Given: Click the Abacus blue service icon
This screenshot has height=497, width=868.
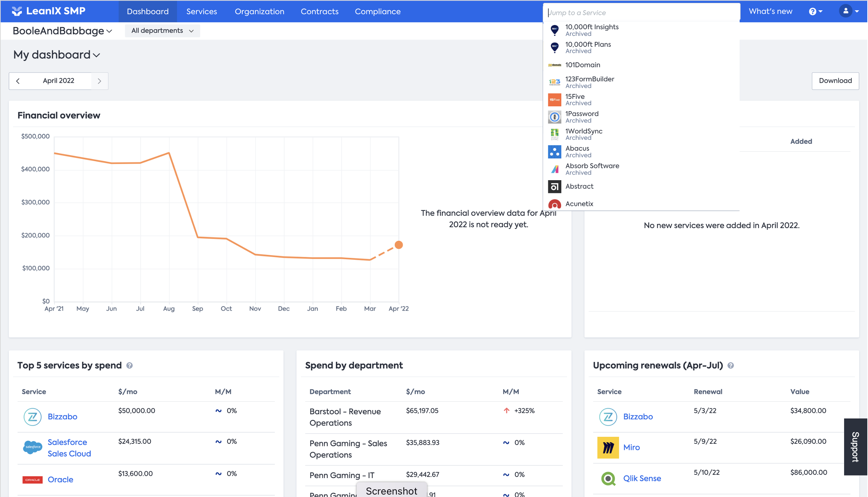Looking at the screenshot, I should [554, 152].
